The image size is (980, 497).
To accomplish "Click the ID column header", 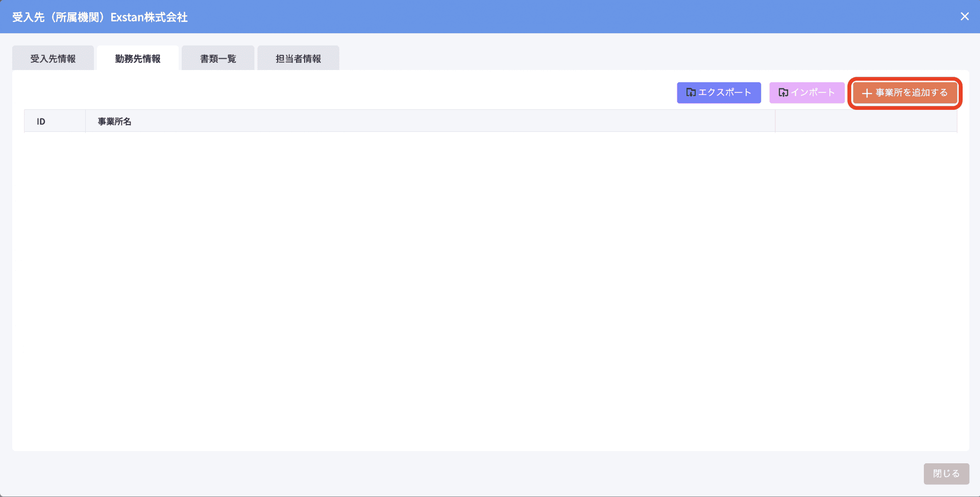I will tap(41, 122).
